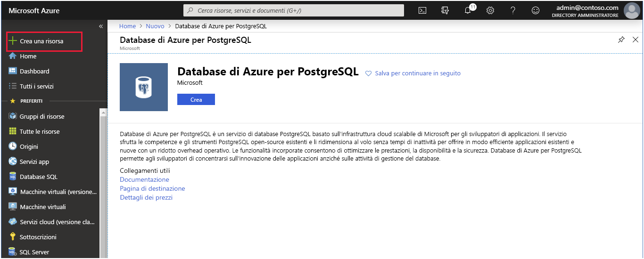The image size is (644, 259).
Task: Open SQL Server in the favorites list
Action: coord(34,252)
